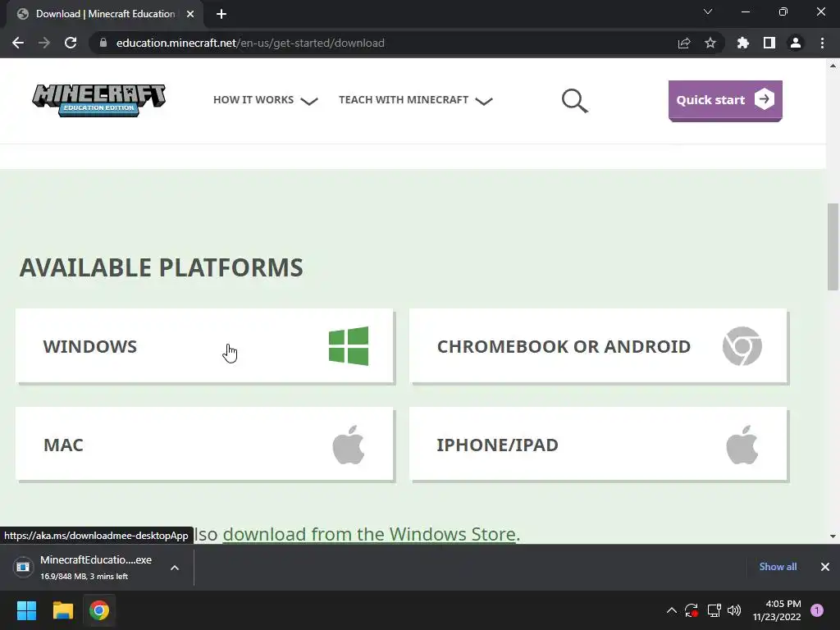This screenshot has height=630, width=840.
Task: Toggle the browser side panel icon
Action: click(769, 43)
